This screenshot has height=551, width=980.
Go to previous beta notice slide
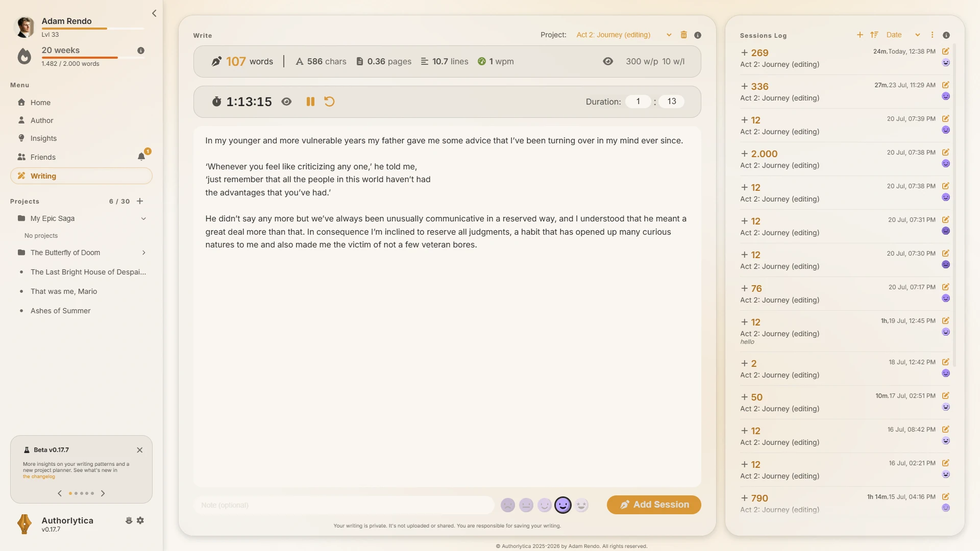[x=60, y=493]
